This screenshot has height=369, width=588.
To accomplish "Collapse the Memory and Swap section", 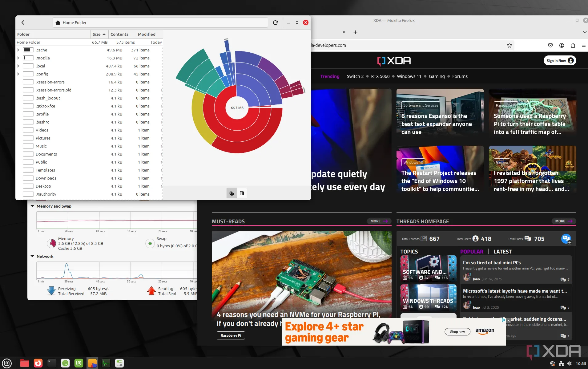I will click(33, 206).
